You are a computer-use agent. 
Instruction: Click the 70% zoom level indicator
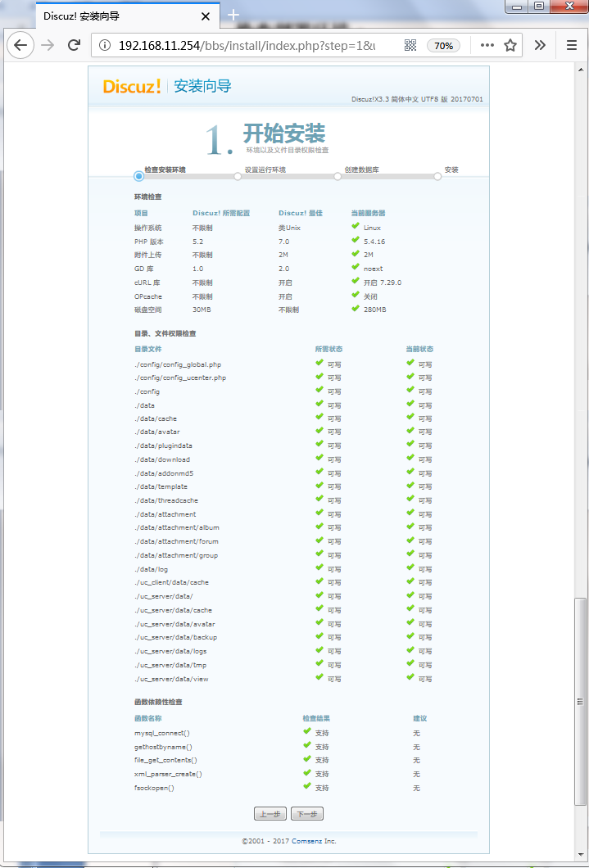click(x=443, y=45)
